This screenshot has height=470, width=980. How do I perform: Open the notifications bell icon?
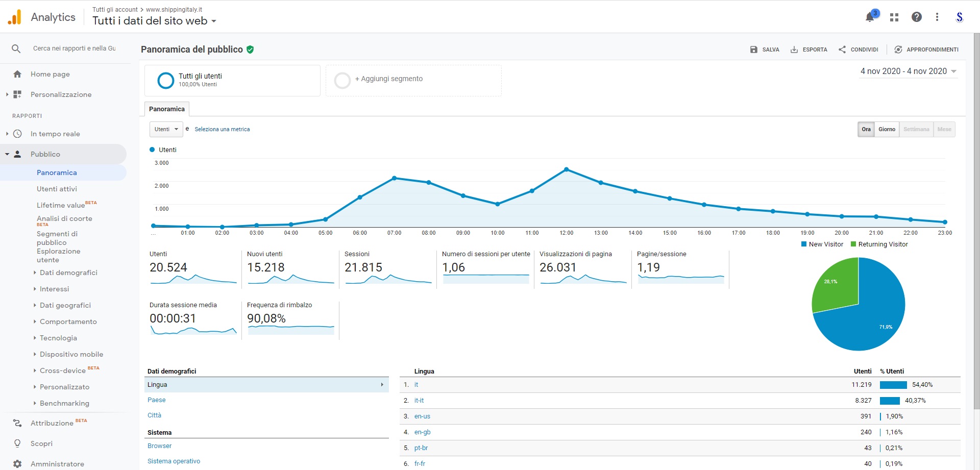point(870,17)
